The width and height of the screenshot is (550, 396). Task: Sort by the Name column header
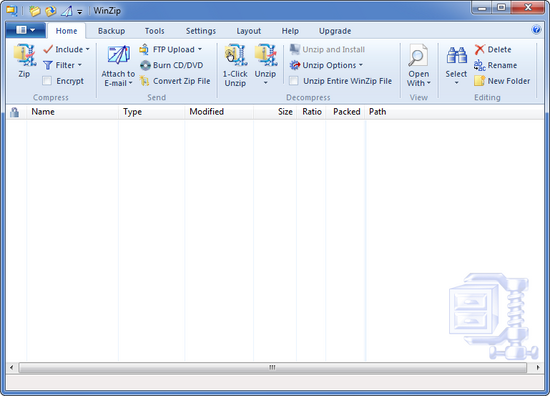click(x=72, y=112)
